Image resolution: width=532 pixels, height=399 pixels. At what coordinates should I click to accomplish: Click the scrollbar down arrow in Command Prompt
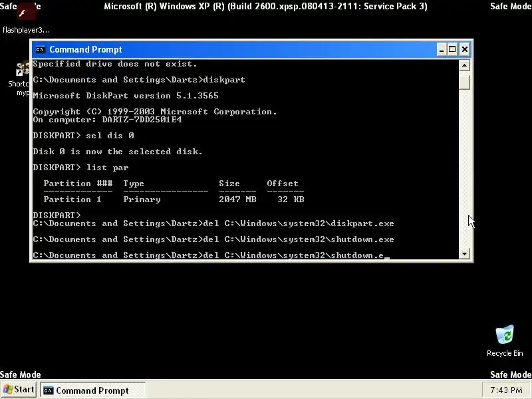click(x=464, y=254)
